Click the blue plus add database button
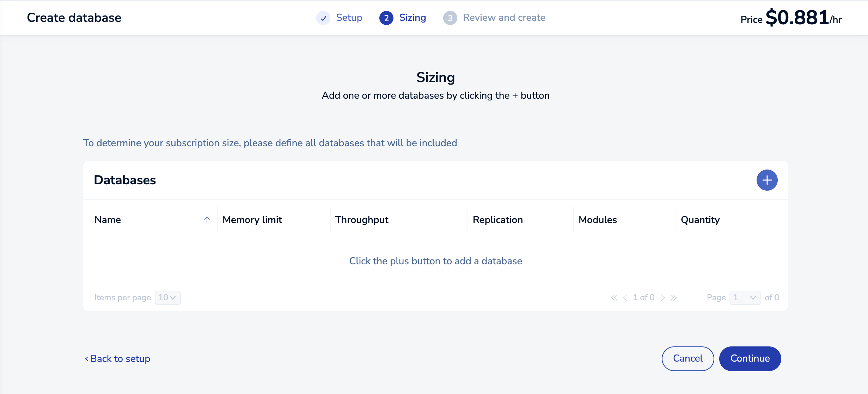 pyautogui.click(x=767, y=180)
